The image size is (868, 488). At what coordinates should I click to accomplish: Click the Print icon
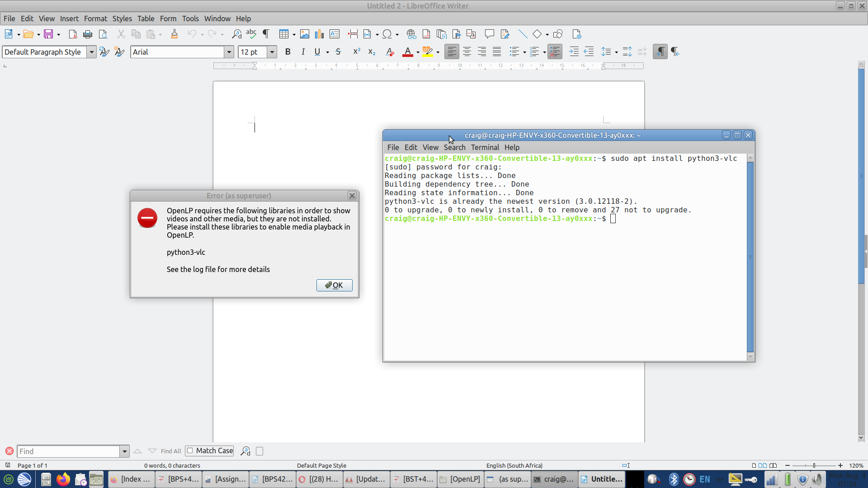pyautogui.click(x=88, y=34)
